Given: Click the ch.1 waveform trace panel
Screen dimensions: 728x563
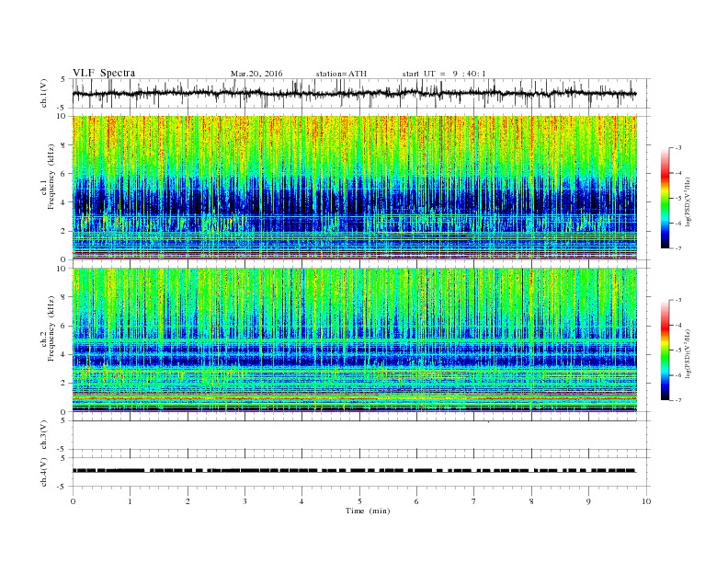Looking at the screenshot, I should (x=361, y=93).
